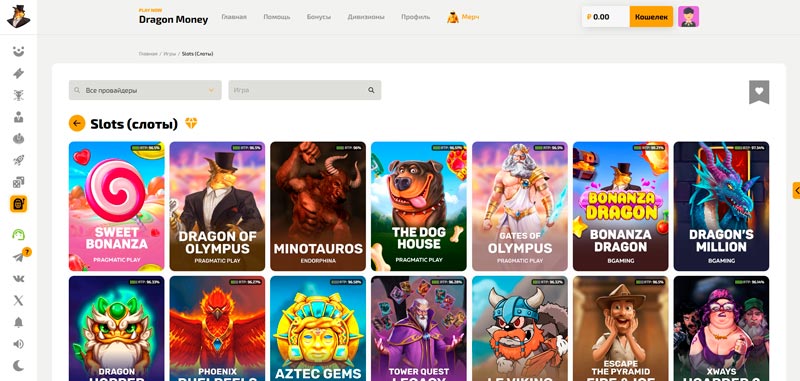The width and height of the screenshot is (800, 381).
Task: Click the RTP badge on Sweet Bonanza card
Action: (146, 148)
